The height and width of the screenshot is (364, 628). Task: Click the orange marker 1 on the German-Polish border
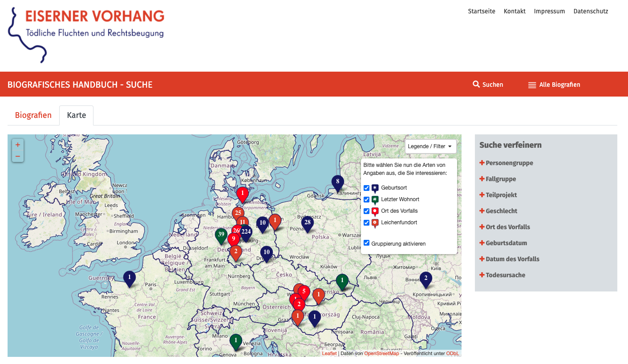coord(275,221)
